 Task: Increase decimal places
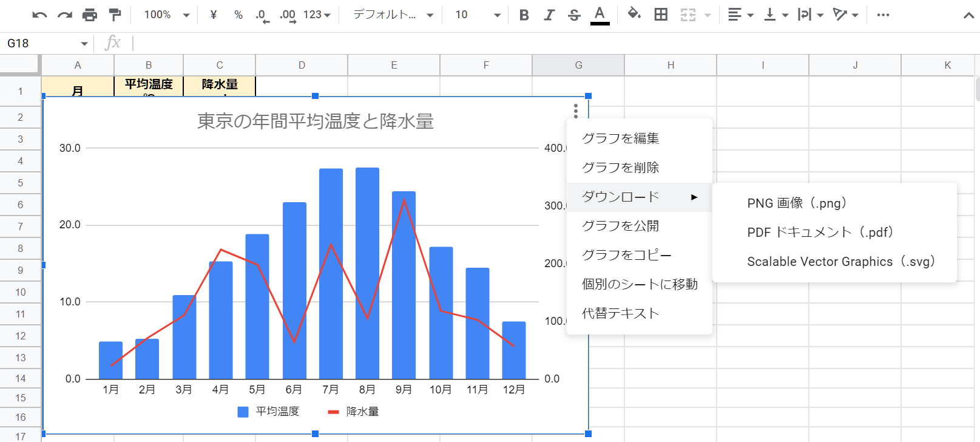(288, 15)
